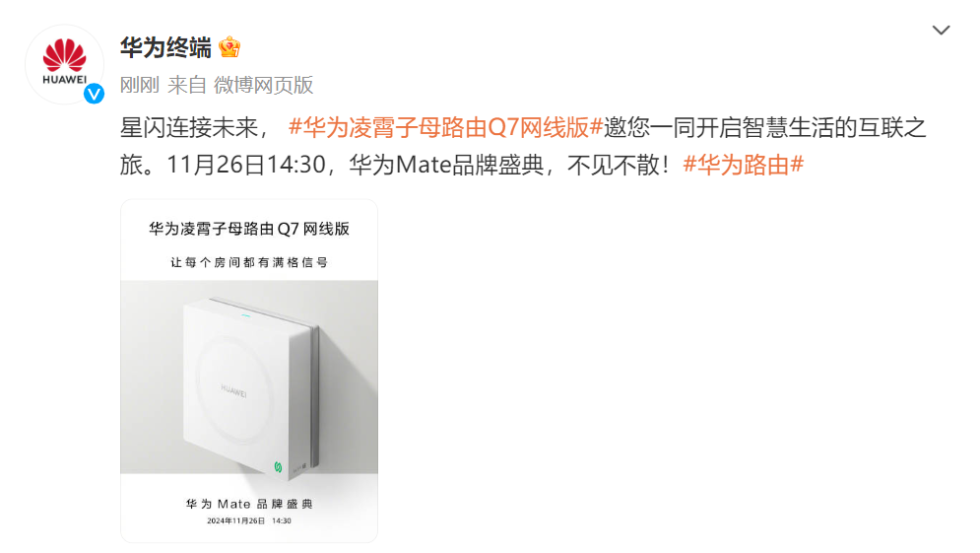Viewport: 980px width, 553px height.
Task: Click the HUAWEI logo on the router face
Action: click(x=233, y=391)
